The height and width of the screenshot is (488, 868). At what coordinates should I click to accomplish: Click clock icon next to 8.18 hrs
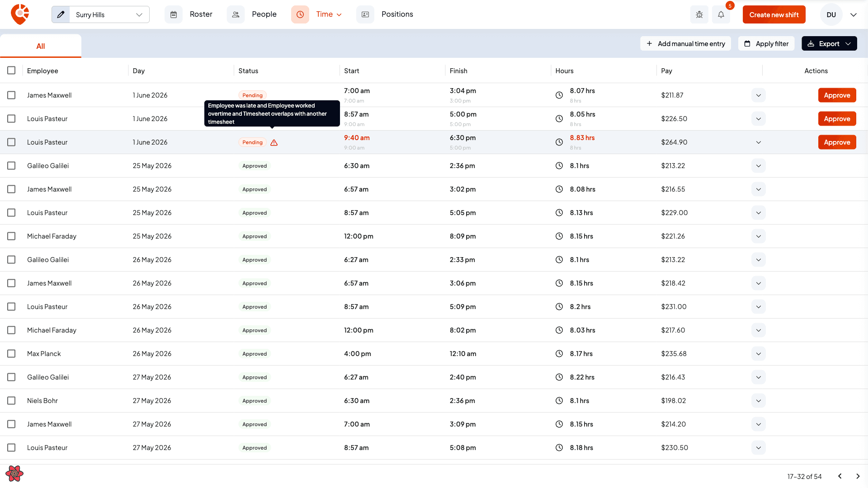click(559, 448)
